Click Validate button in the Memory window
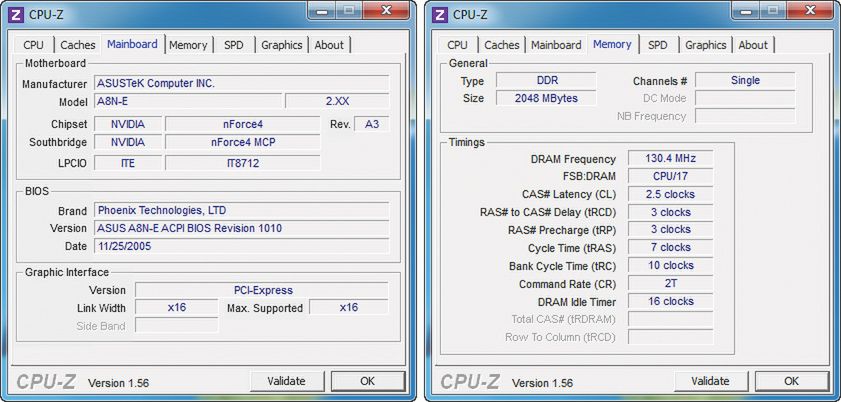The height and width of the screenshot is (402, 841). [x=710, y=381]
